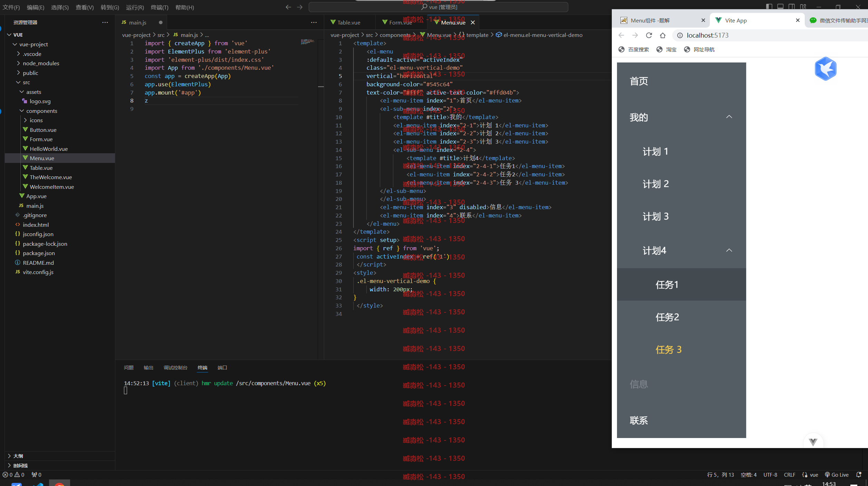This screenshot has height=486, width=868.
Task: Open 网址导航 bookmark
Action: [700, 49]
